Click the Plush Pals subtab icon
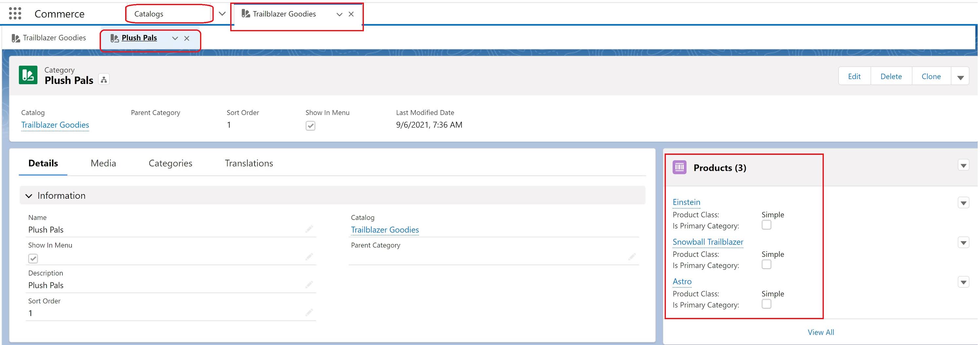Screen dimensions: 980x345 coord(114,38)
